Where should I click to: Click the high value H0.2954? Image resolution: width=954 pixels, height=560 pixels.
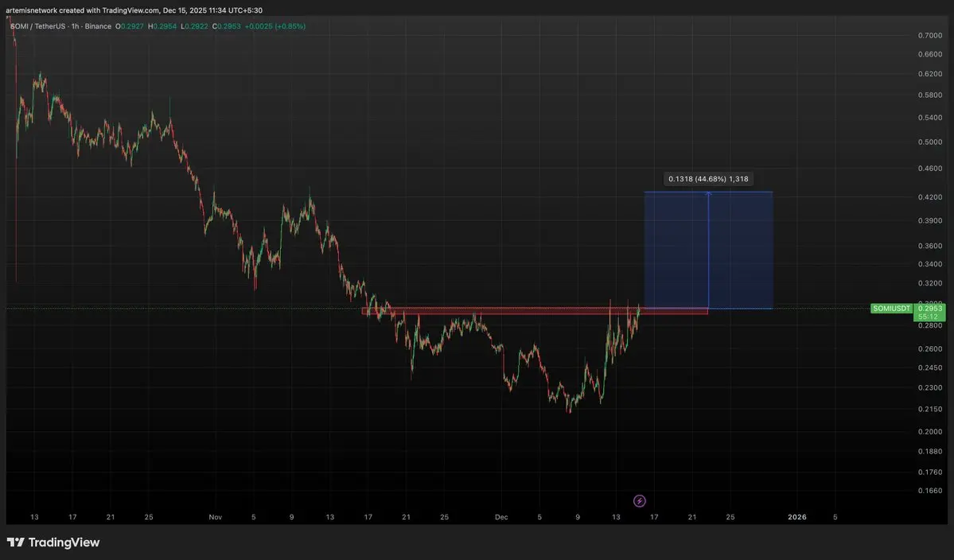[x=162, y=27]
